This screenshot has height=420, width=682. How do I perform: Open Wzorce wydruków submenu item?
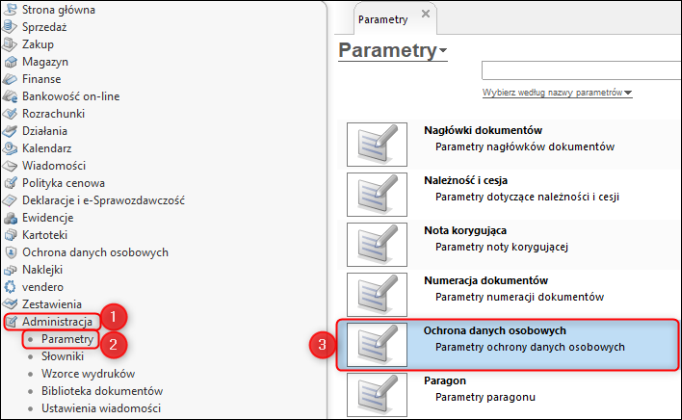click(88, 374)
